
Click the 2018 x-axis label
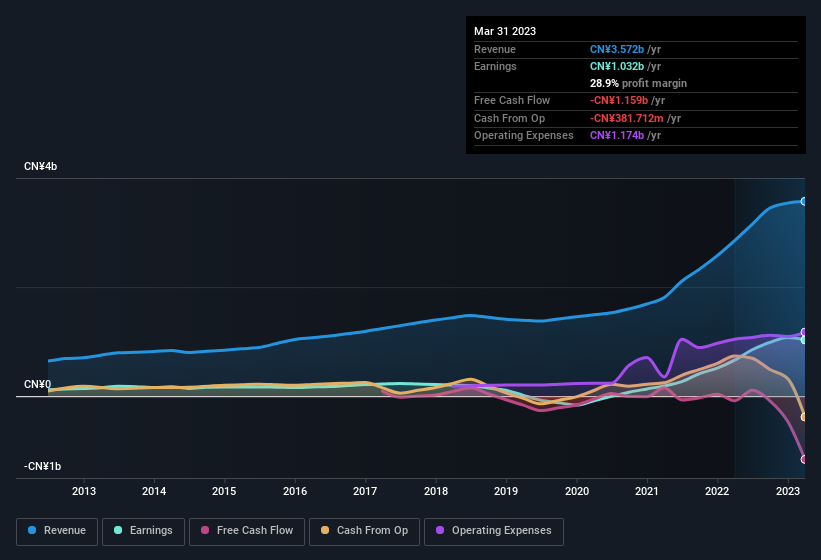point(436,491)
